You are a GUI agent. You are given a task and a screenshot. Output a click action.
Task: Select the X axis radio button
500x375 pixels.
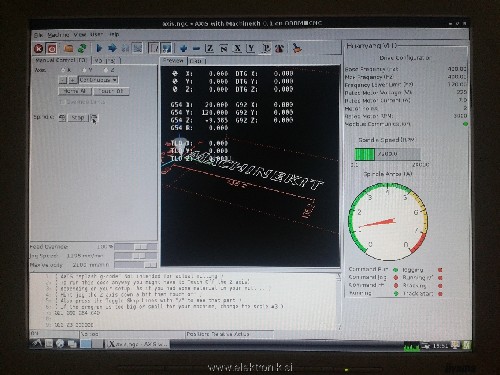(63, 70)
